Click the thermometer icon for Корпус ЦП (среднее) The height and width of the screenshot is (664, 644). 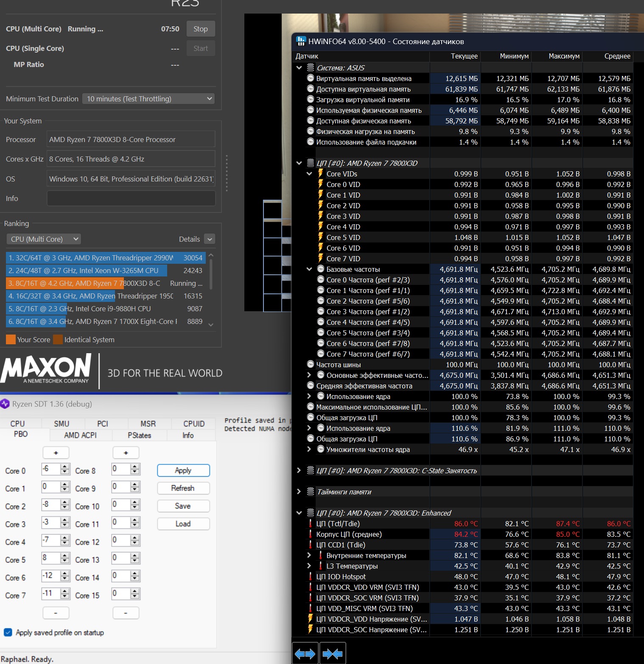click(311, 534)
